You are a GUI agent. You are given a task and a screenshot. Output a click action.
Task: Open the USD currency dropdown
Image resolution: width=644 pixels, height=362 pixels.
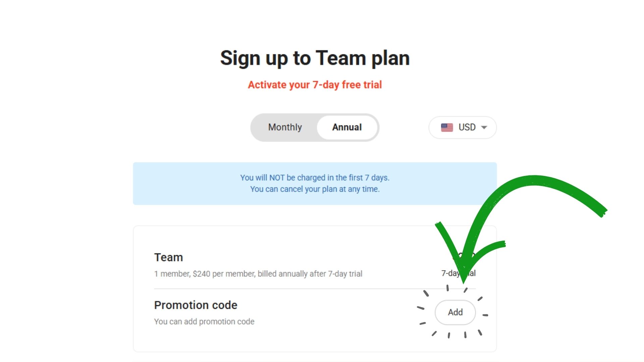coord(463,127)
